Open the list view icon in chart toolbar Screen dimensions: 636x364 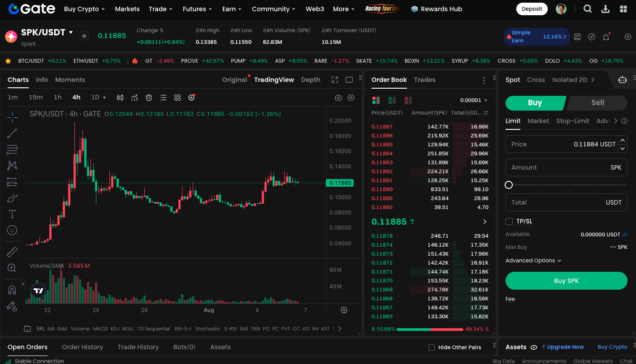click(163, 98)
